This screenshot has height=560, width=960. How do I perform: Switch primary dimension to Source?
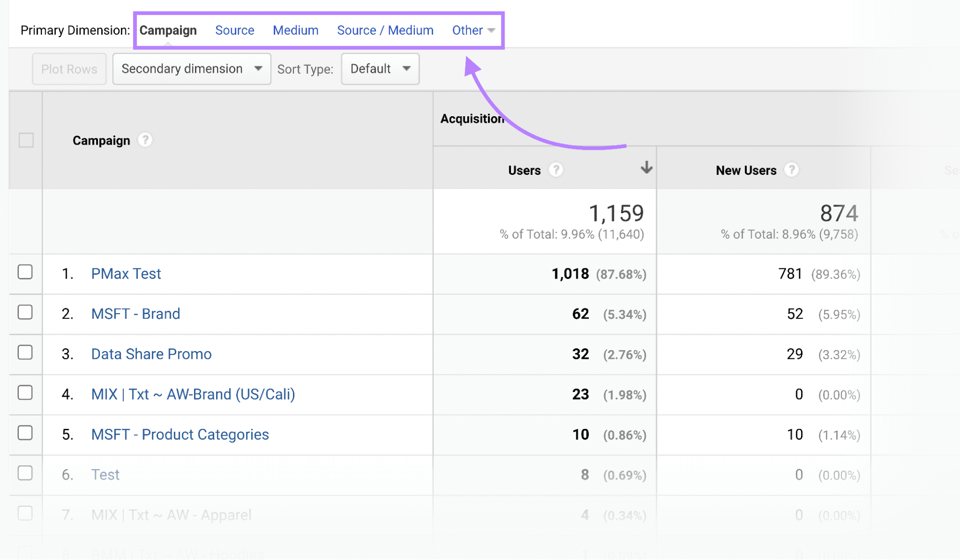click(x=235, y=30)
